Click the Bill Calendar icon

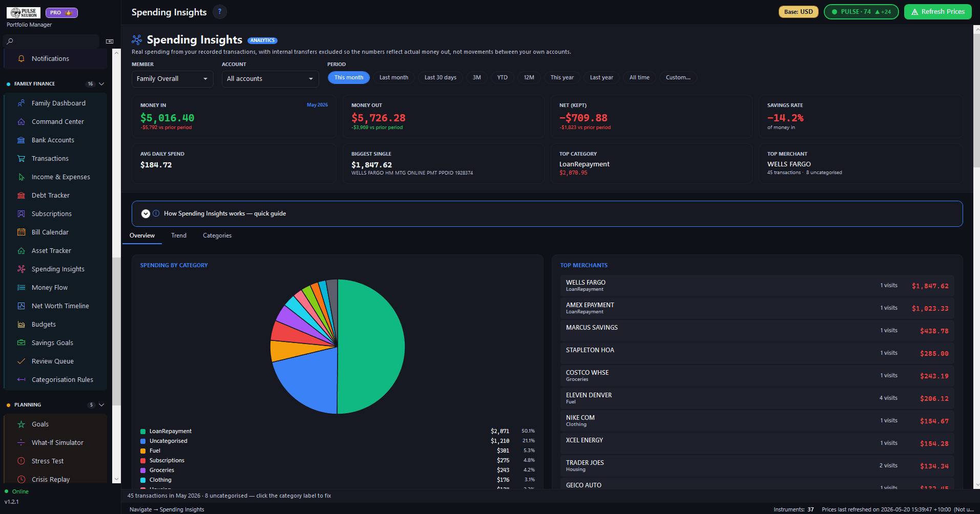pyautogui.click(x=21, y=232)
